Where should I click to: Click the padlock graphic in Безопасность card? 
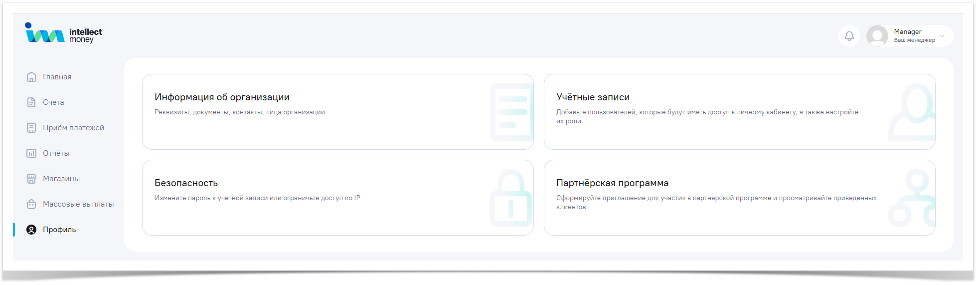point(510,200)
